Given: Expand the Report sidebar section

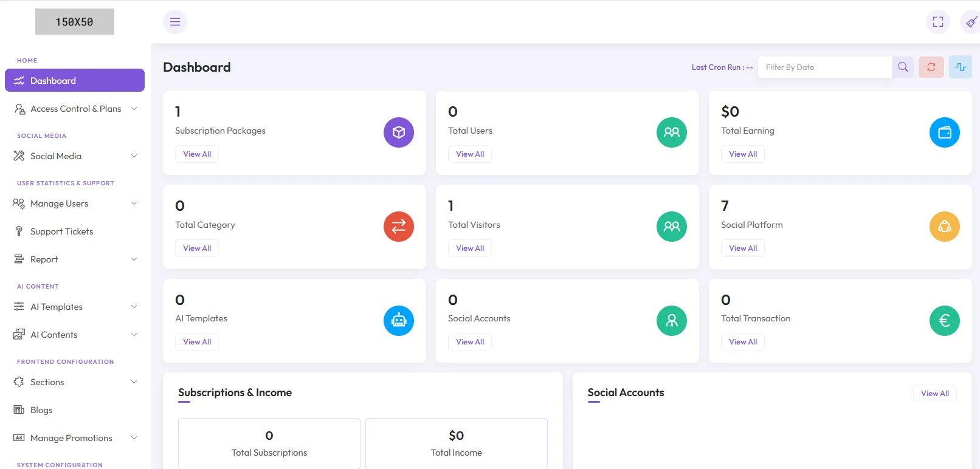Looking at the screenshot, I should click(x=75, y=259).
